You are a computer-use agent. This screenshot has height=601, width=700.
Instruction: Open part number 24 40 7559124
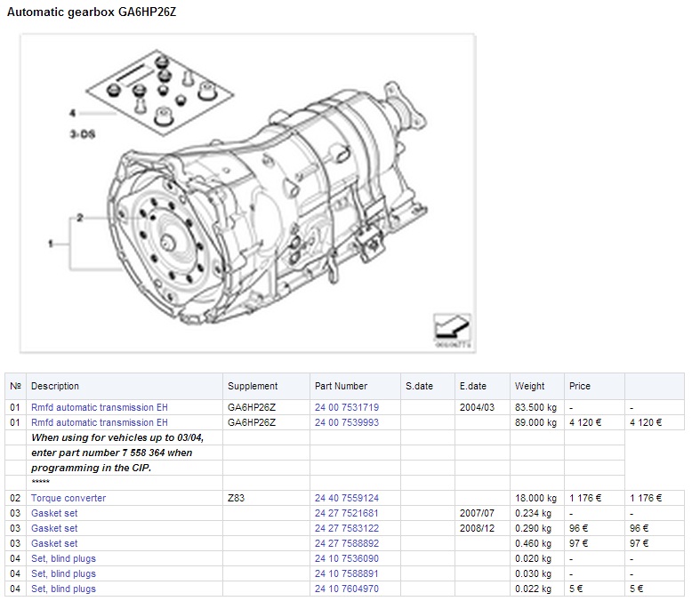pyautogui.click(x=346, y=498)
